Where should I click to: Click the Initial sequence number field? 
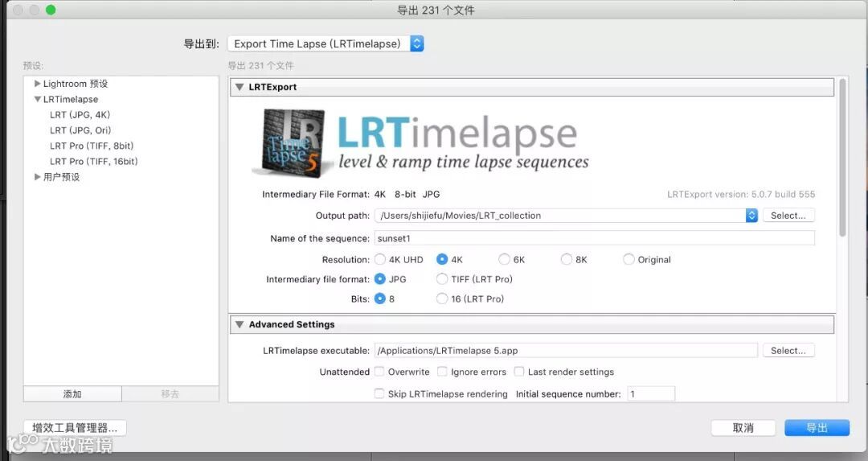point(651,393)
